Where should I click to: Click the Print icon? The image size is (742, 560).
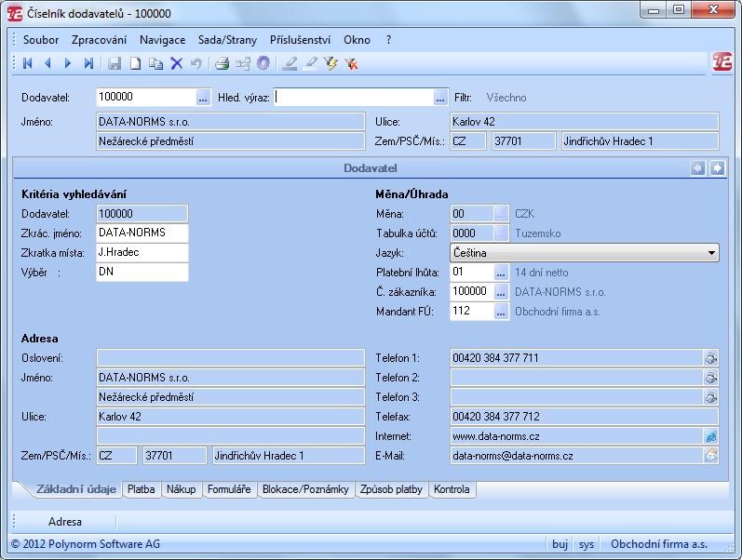(x=222, y=63)
